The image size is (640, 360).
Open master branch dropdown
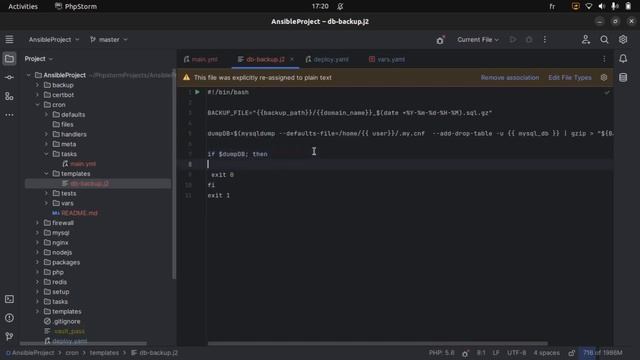click(x=109, y=40)
